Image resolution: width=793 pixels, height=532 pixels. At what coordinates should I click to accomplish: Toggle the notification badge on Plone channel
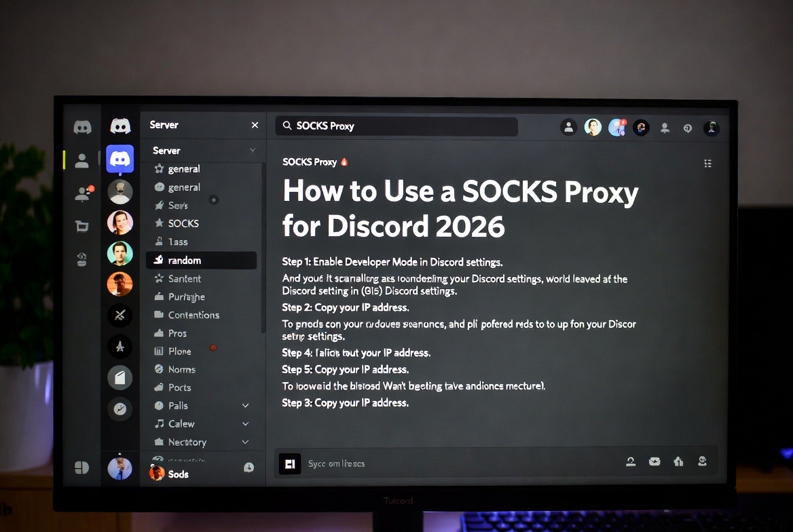click(x=213, y=347)
